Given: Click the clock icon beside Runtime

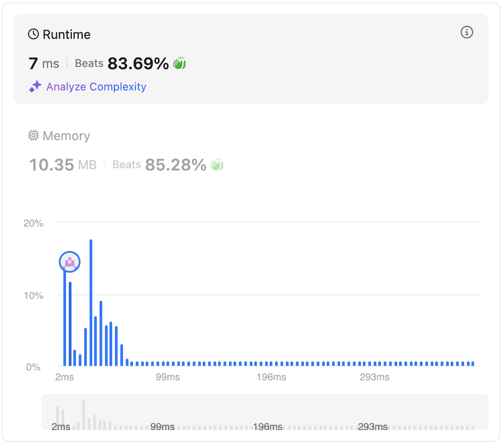Looking at the screenshot, I should (33, 34).
